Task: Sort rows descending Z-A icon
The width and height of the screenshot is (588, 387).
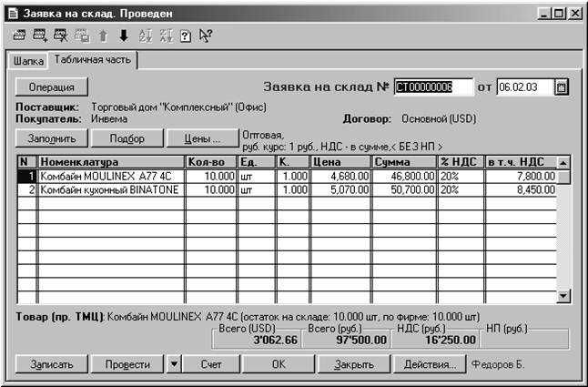Action: 167,36
